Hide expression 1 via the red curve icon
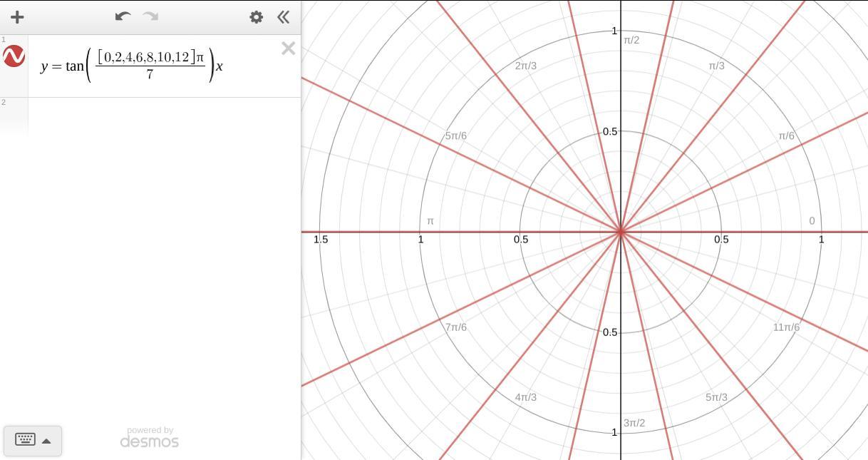Viewport: 868px width, 460px height. (14, 56)
